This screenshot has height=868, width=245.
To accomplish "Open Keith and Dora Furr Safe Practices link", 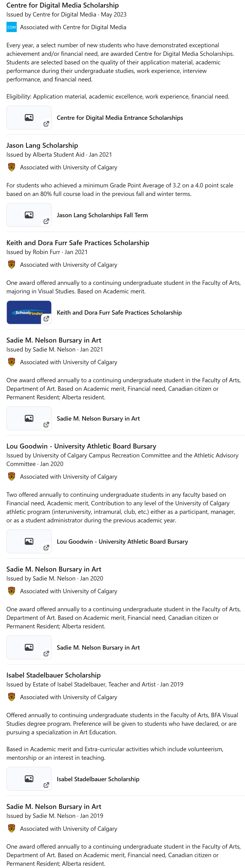I will pos(119,313).
